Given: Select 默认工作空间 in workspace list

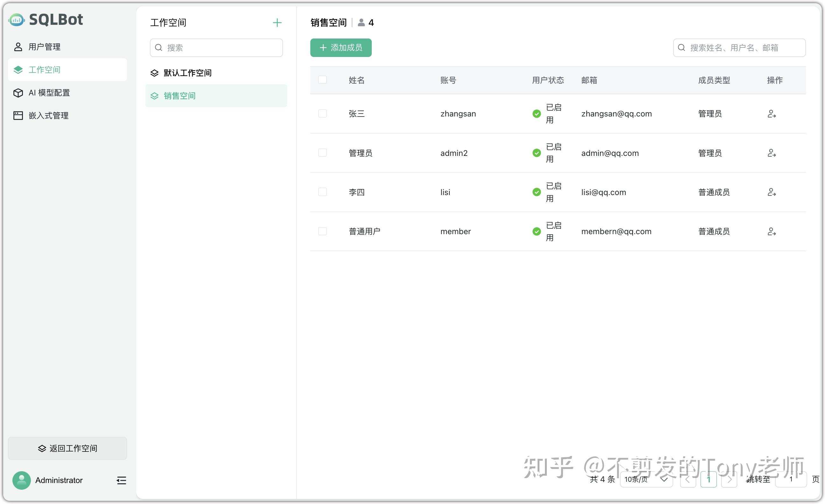Looking at the screenshot, I should [x=216, y=73].
